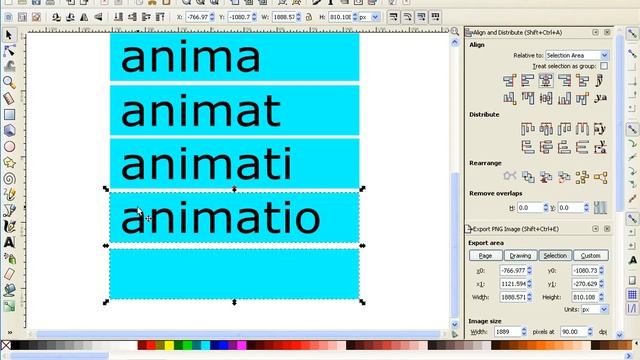Rotate selection 90° counter-clockwise

pos(56,17)
